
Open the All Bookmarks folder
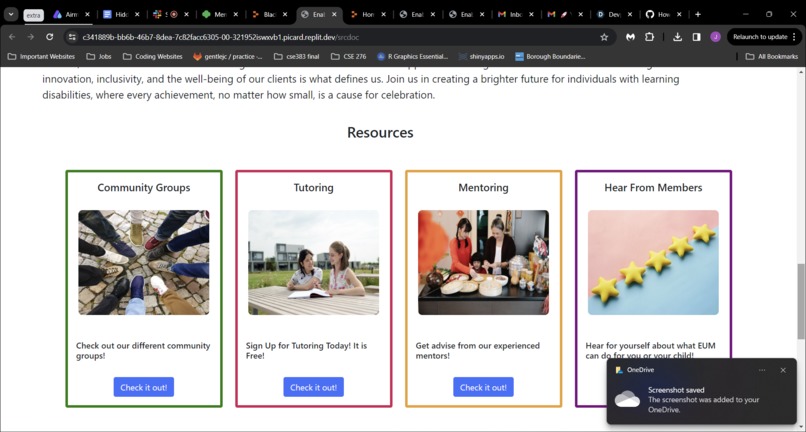pos(772,57)
